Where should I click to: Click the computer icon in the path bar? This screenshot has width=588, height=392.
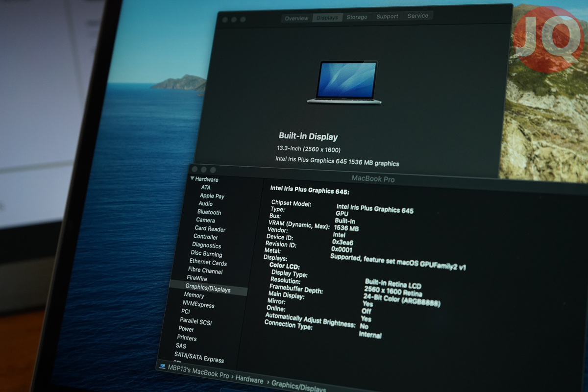pos(162,367)
